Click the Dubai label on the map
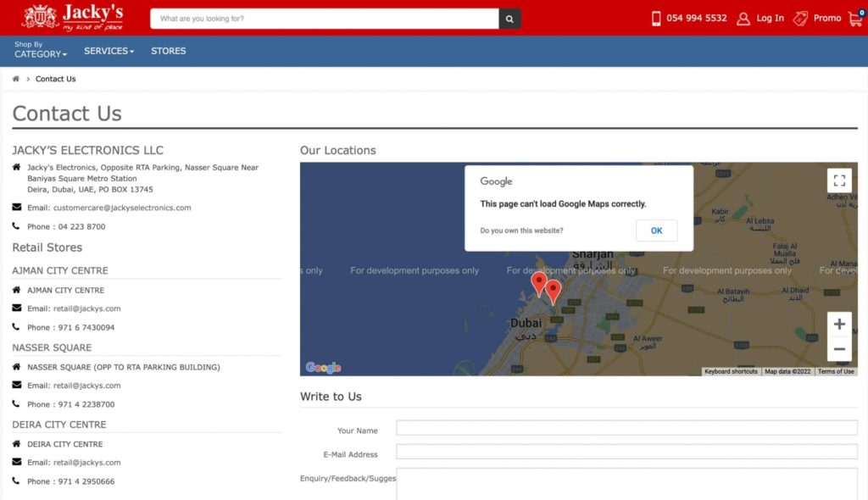Image resolution: width=868 pixels, height=500 pixels. tap(526, 323)
